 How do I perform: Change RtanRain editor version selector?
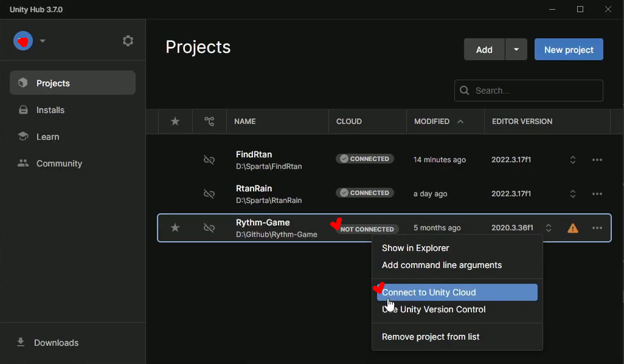click(x=573, y=194)
